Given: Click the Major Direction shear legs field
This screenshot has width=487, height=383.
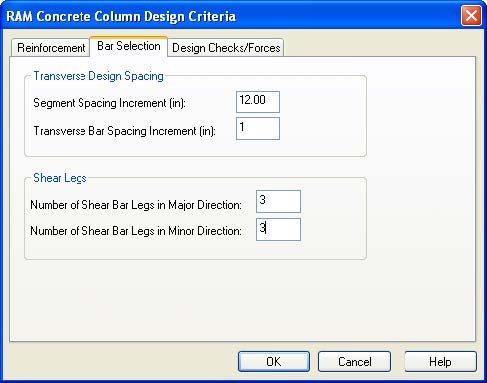Looking at the screenshot, I should pyautogui.click(x=278, y=201).
